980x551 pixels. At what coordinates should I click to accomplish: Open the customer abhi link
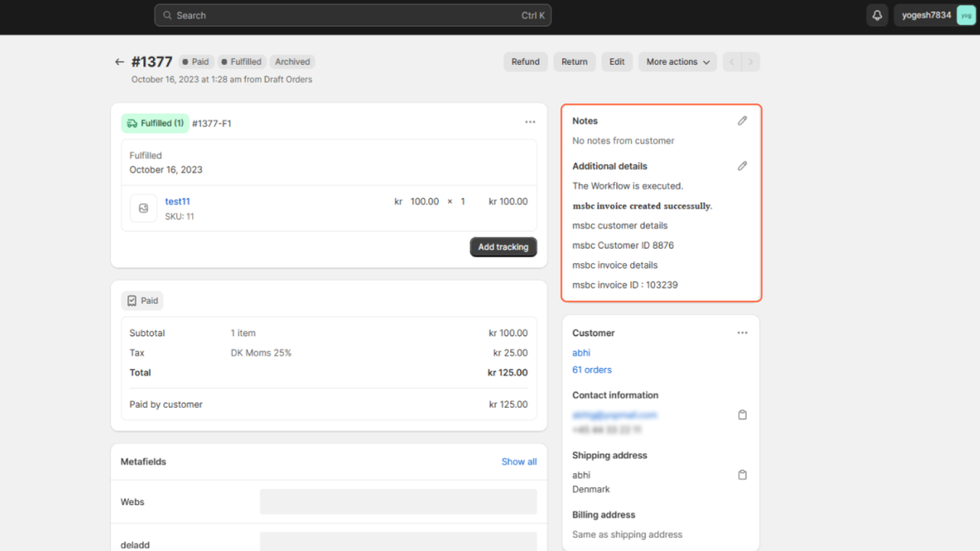point(581,353)
